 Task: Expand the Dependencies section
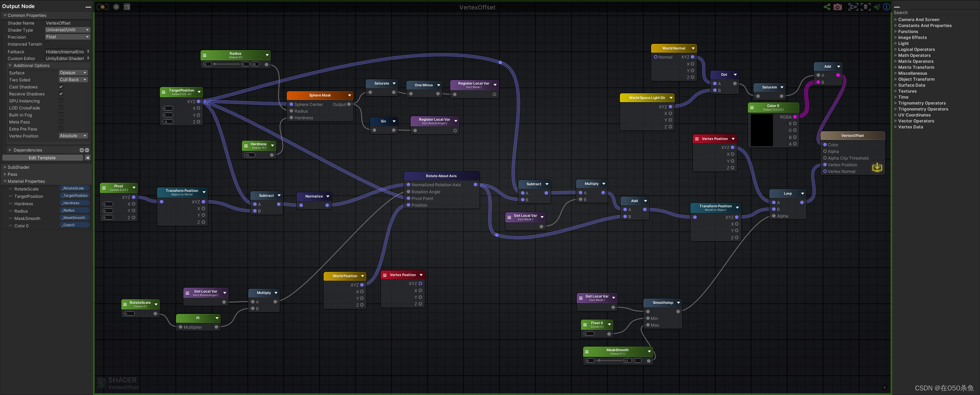click(10, 150)
